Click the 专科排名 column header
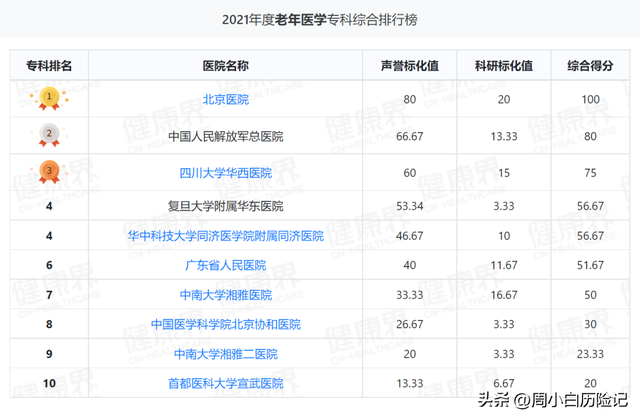 point(49,66)
